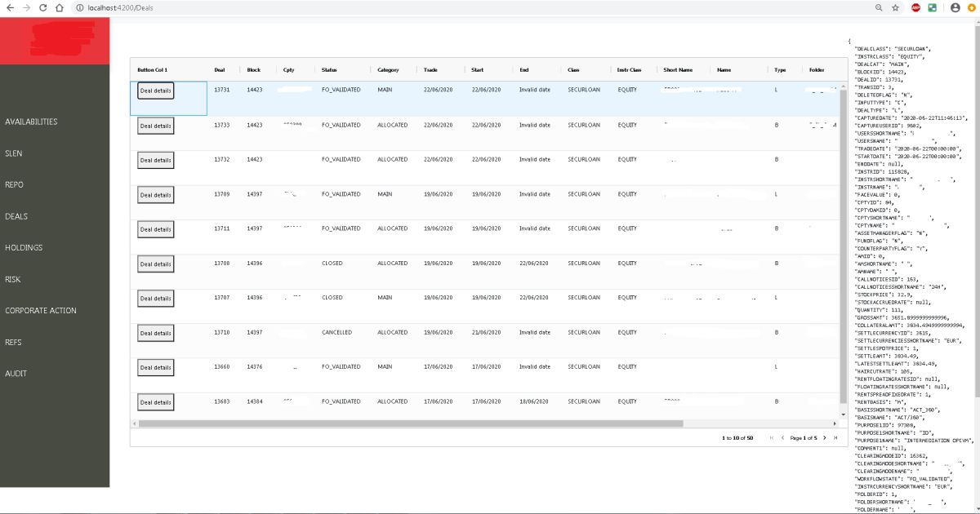Go to the previous page of deals
The width and height of the screenshot is (980, 514).
pyautogui.click(x=782, y=438)
